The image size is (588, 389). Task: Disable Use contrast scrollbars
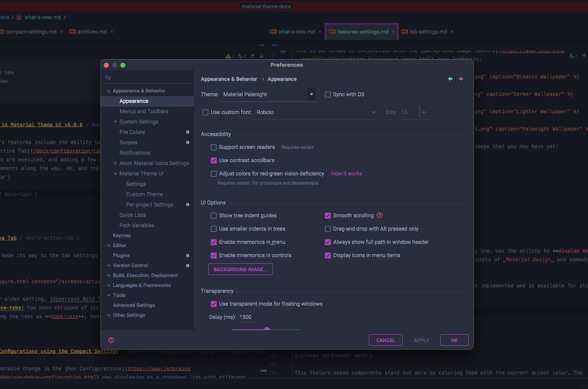pos(213,160)
